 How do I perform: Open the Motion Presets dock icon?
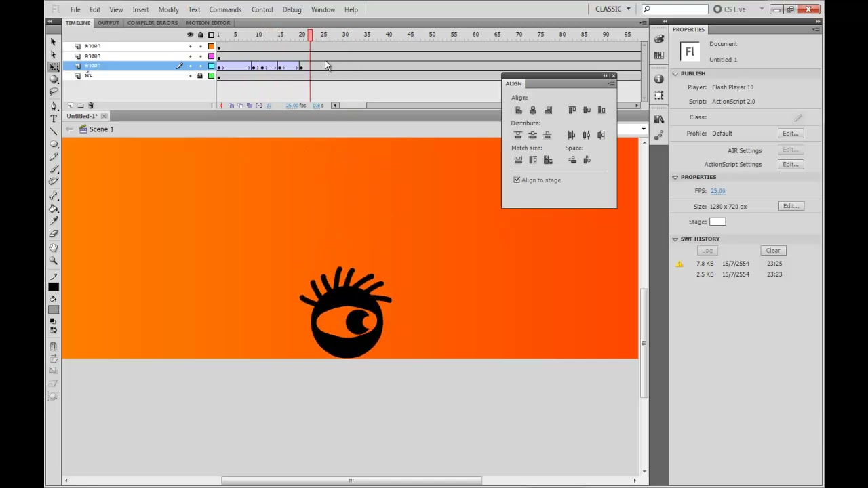[x=659, y=136]
